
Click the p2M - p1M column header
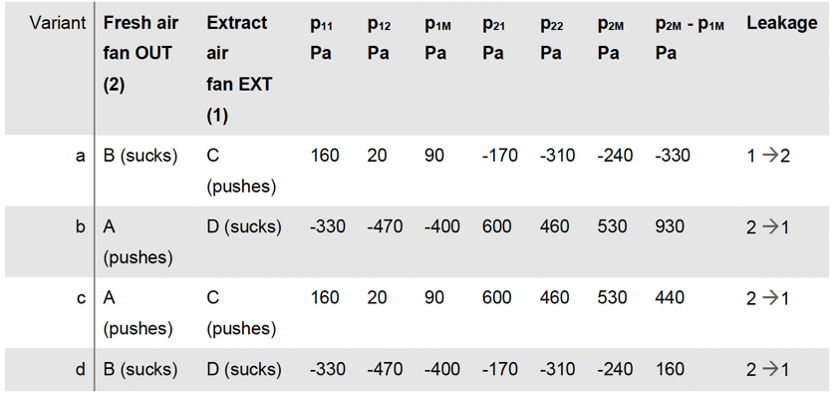pyautogui.click(x=690, y=38)
